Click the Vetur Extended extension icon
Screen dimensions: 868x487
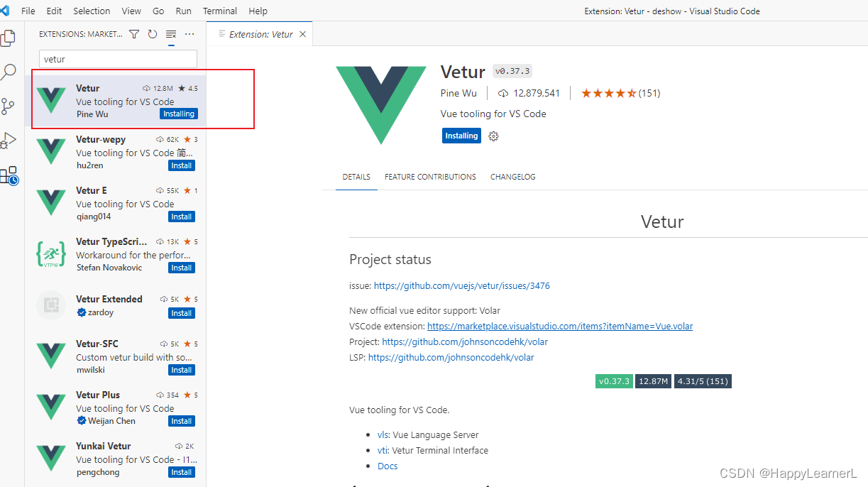click(x=51, y=305)
